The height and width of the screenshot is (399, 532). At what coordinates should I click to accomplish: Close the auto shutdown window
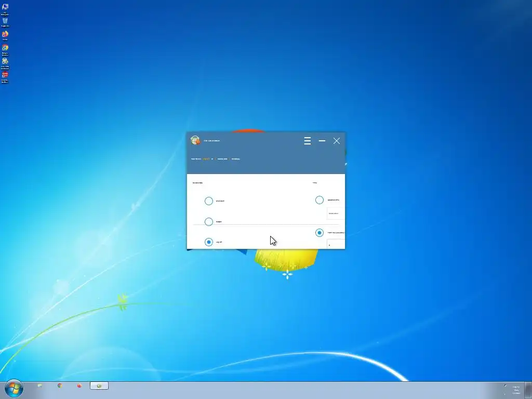(x=336, y=141)
